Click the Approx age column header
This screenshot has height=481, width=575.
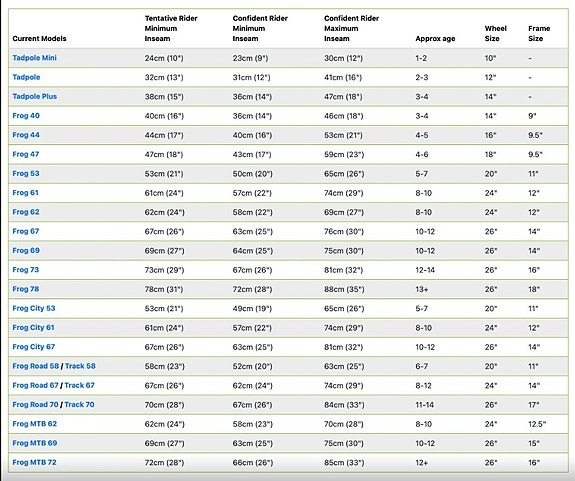click(435, 38)
